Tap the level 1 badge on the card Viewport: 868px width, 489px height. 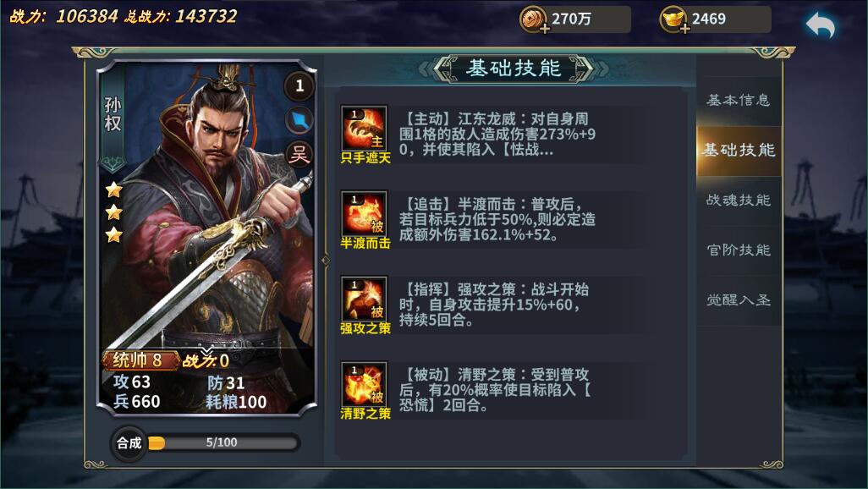pyautogui.click(x=299, y=85)
